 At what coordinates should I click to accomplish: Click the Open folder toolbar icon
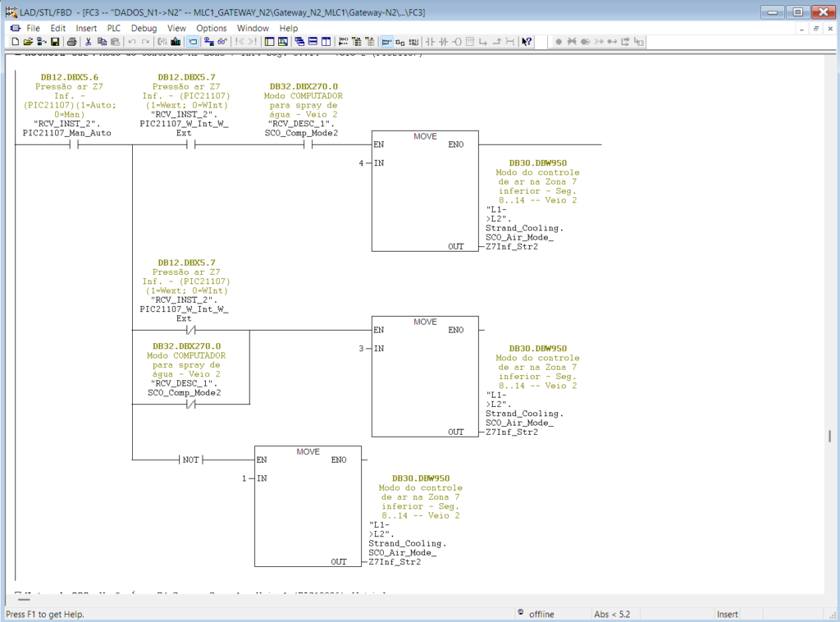pos(28,42)
